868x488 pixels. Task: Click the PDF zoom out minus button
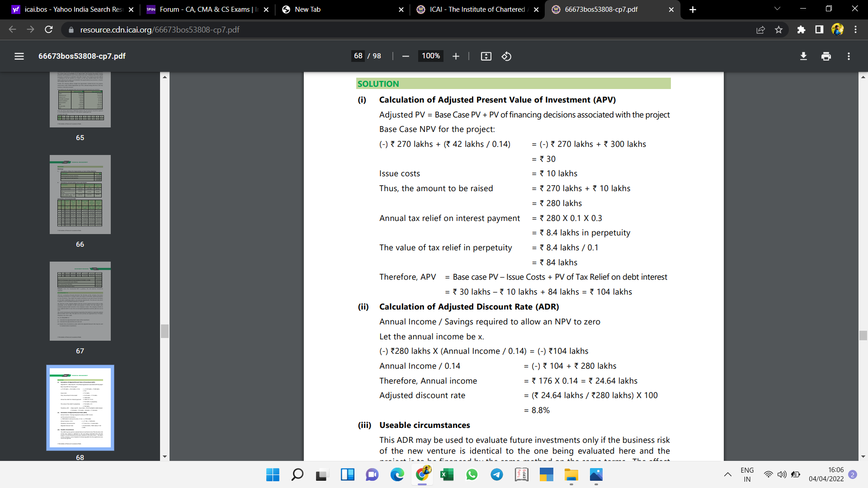tap(406, 56)
